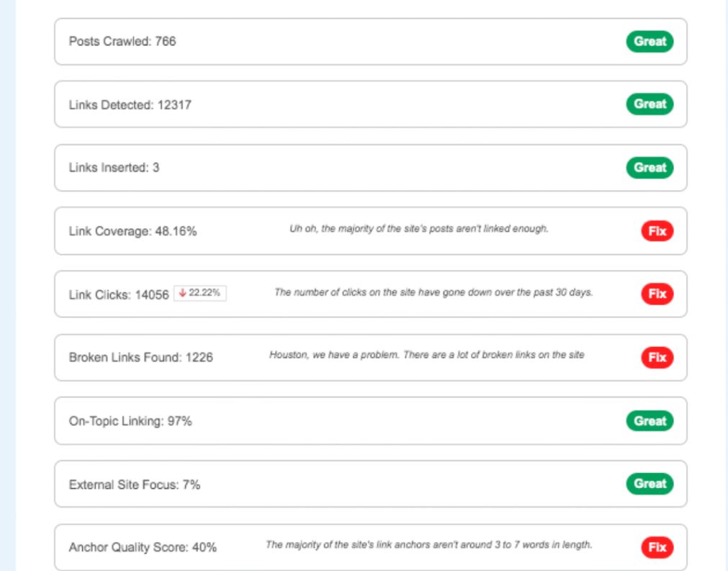This screenshot has width=728, height=571.
Task: Click the Fix button for Broken Links Found
Action: (x=656, y=358)
